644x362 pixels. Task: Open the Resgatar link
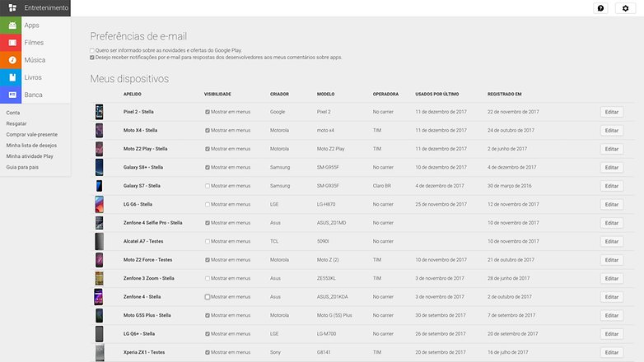tap(16, 123)
